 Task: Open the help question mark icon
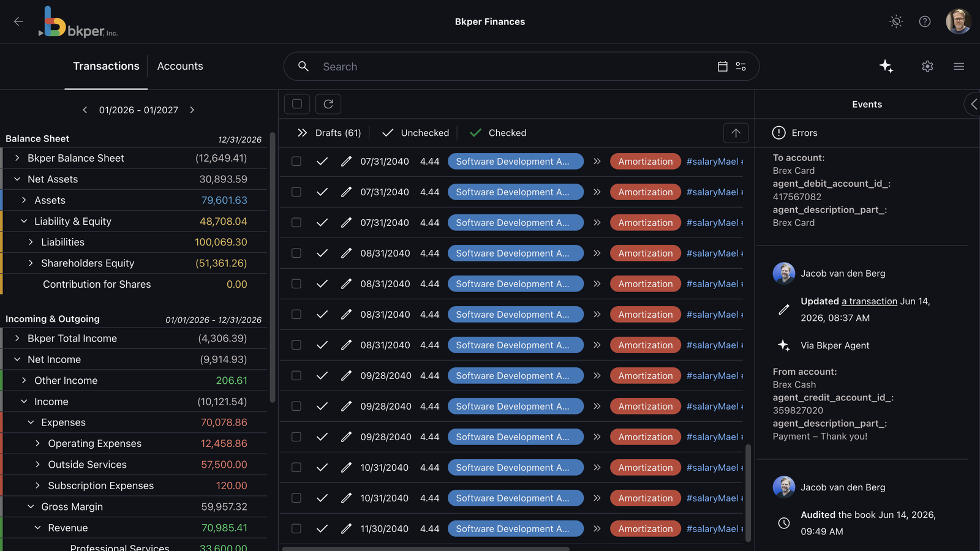(925, 21)
